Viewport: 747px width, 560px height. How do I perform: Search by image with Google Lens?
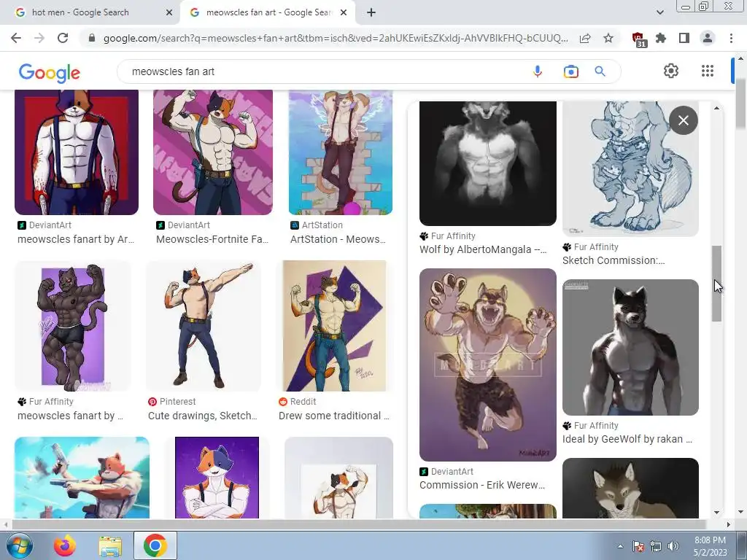(x=570, y=71)
